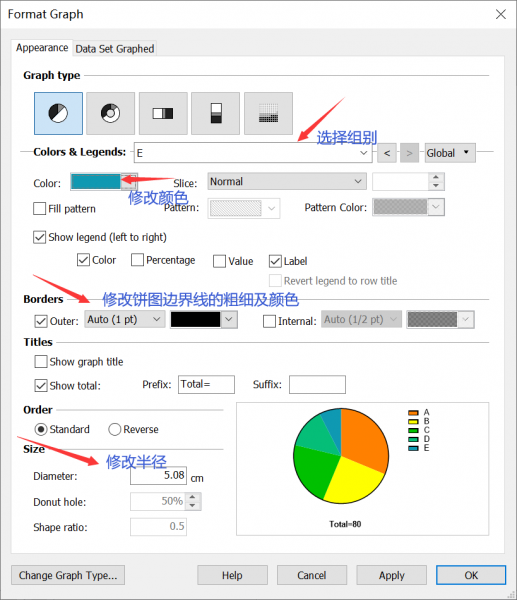Click the Change Graph Type button
The width and height of the screenshot is (517, 600).
tap(68, 575)
